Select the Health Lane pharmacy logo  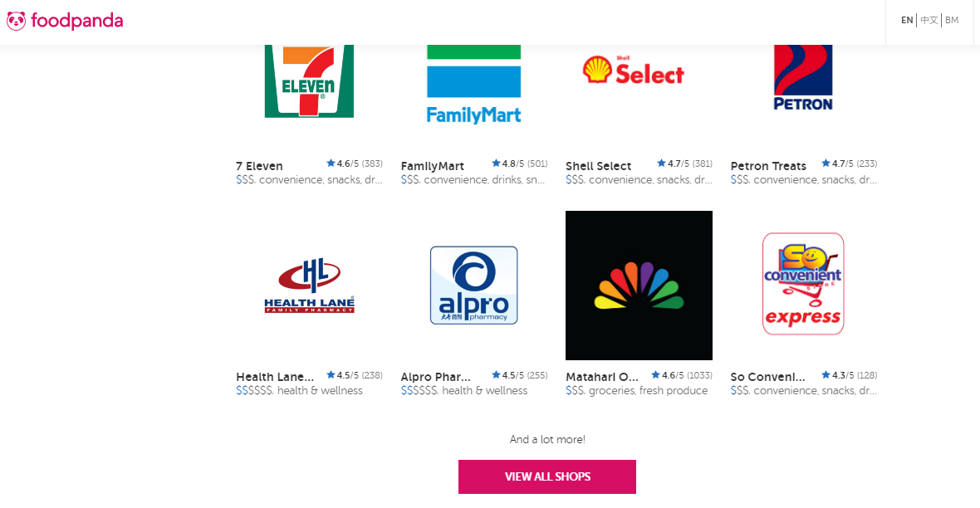[x=310, y=286]
